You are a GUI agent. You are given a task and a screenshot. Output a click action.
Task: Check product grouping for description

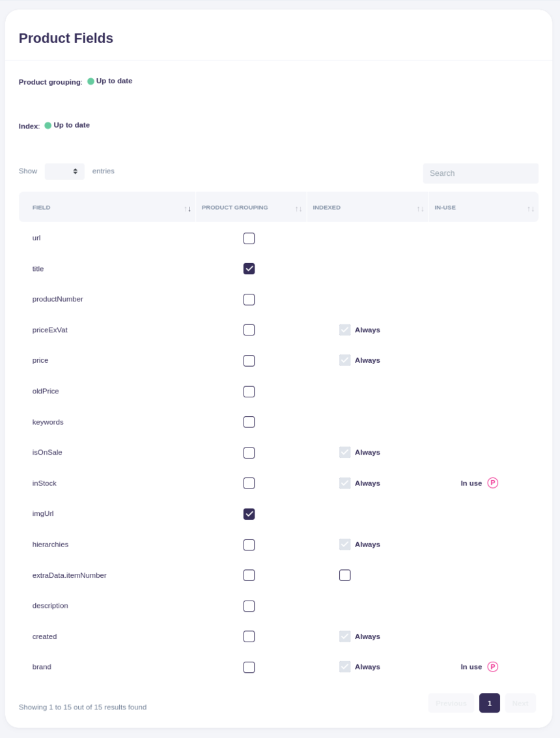[x=249, y=606]
